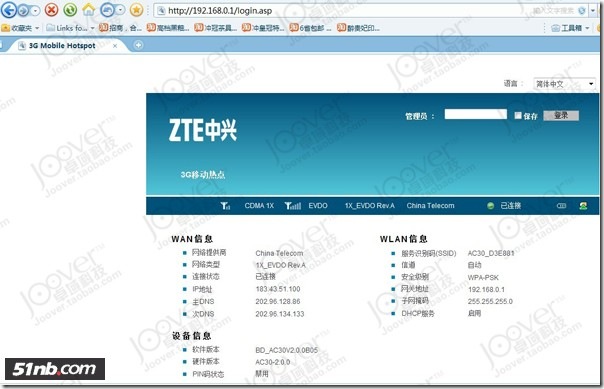This screenshot has height=389, width=604.
Task: Go to home page via house icon
Action: pos(89,10)
